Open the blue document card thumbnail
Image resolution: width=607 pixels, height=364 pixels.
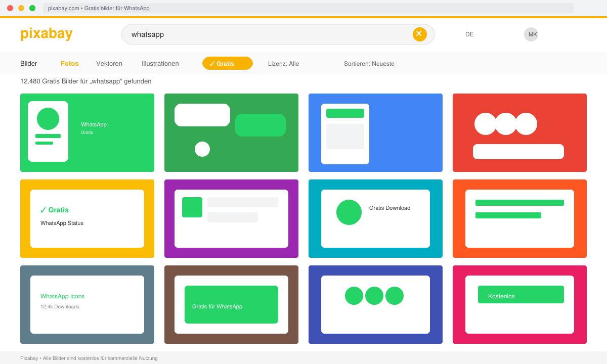(375, 132)
